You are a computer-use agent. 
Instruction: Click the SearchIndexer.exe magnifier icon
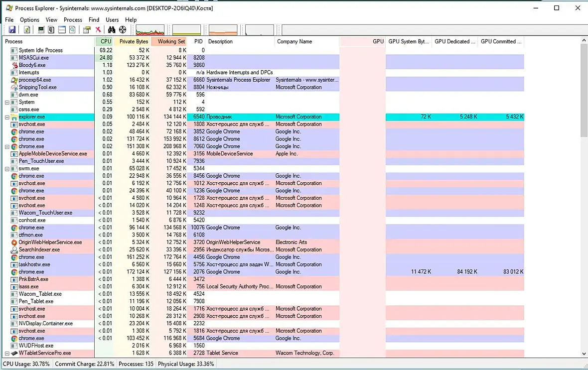point(14,249)
